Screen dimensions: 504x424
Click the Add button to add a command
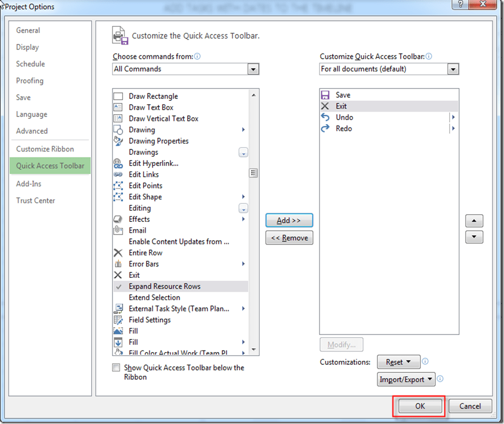[x=289, y=220]
